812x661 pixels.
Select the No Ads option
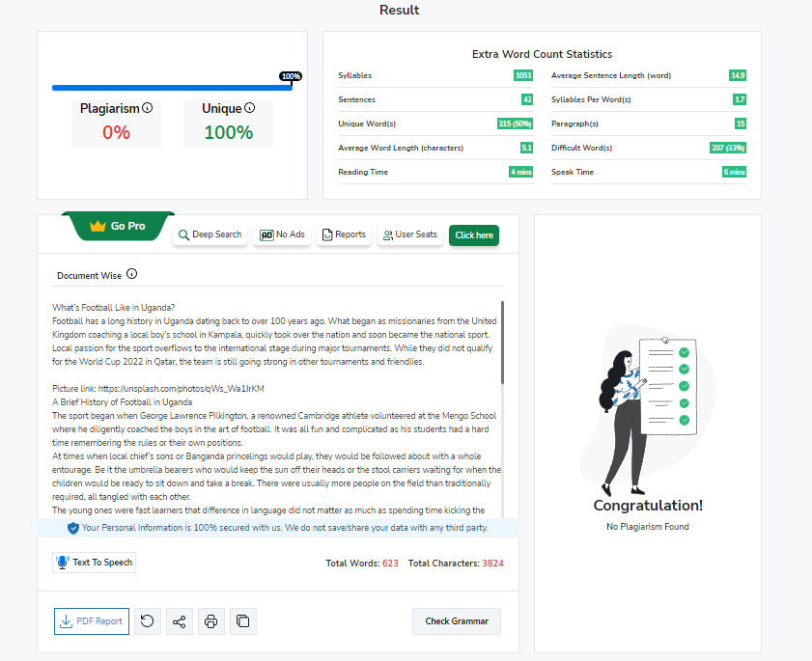point(282,234)
